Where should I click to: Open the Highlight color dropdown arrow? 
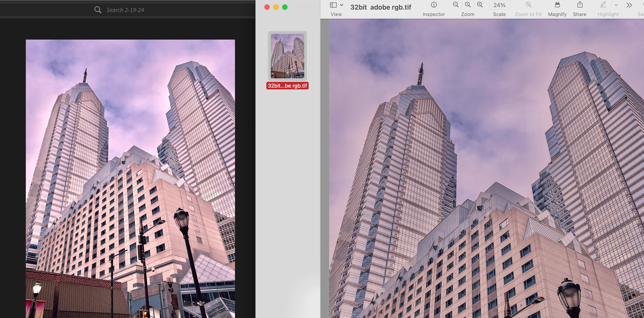coord(616,5)
